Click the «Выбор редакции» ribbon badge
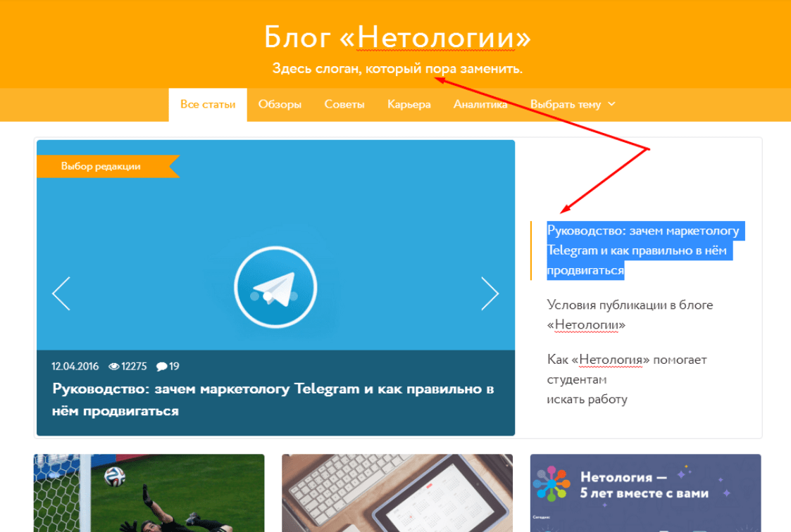 coord(101,166)
